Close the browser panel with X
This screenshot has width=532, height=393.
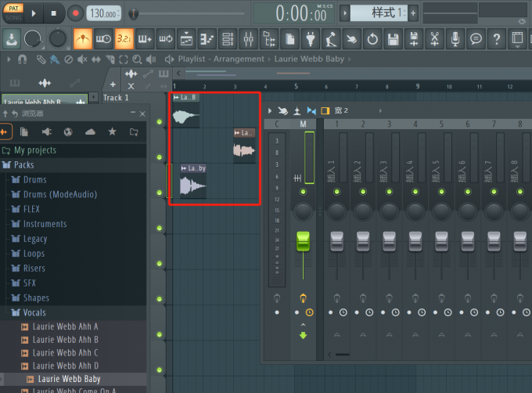click(x=142, y=114)
